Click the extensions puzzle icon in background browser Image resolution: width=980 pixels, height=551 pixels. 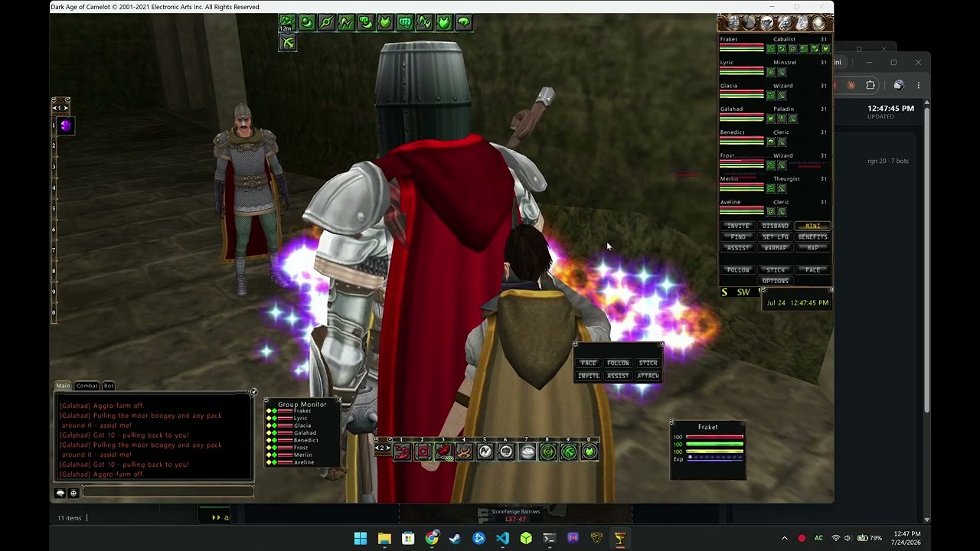(x=871, y=85)
